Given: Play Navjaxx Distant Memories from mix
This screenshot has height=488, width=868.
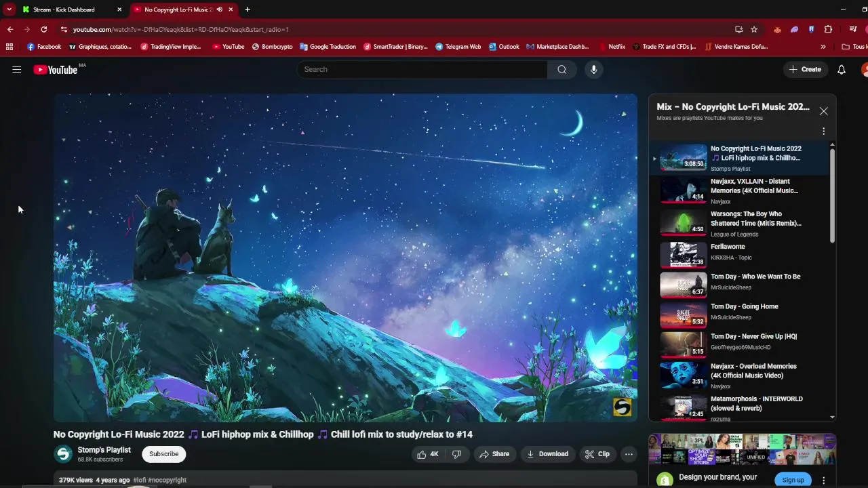Looking at the screenshot, I should click(739, 191).
